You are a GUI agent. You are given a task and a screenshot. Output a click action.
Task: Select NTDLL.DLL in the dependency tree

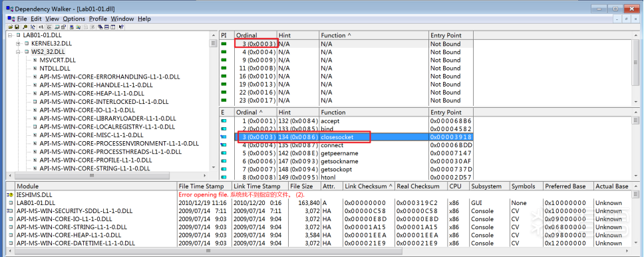55,69
